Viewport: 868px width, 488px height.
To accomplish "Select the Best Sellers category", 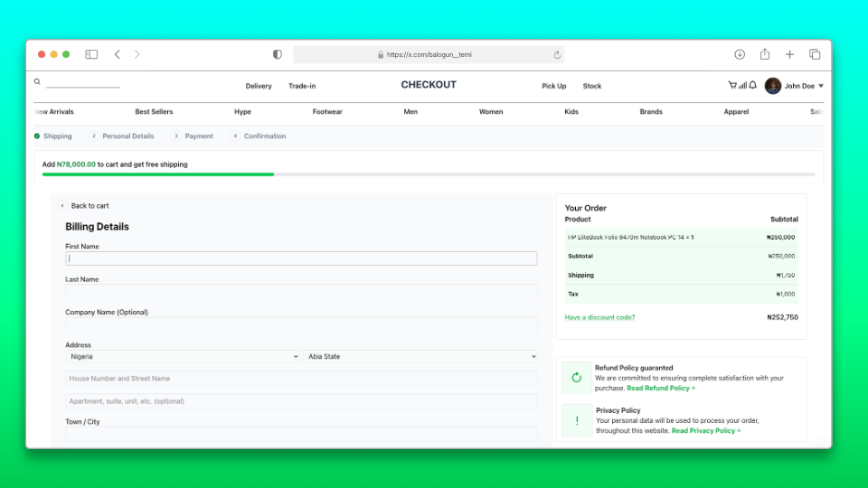I will click(x=154, y=112).
